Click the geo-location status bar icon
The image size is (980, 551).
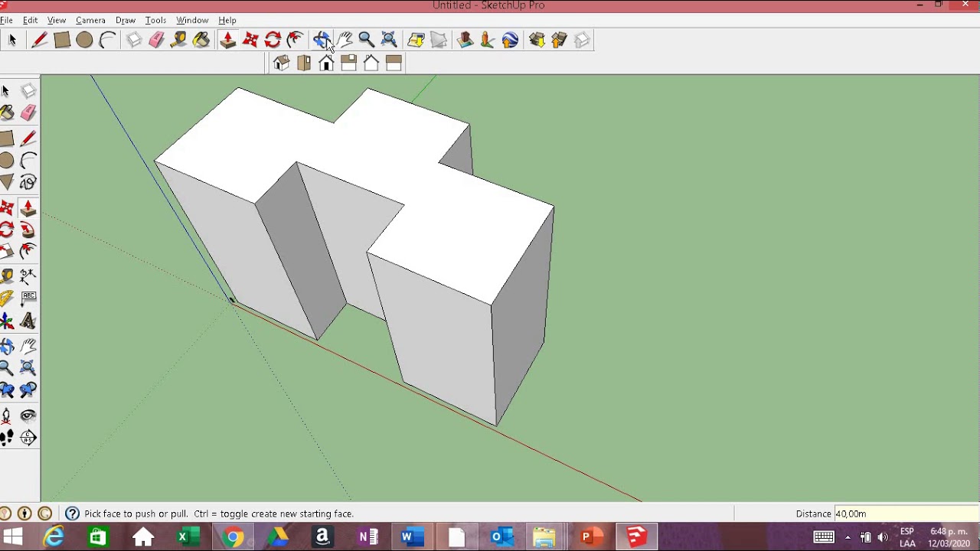pyautogui.click(x=5, y=514)
